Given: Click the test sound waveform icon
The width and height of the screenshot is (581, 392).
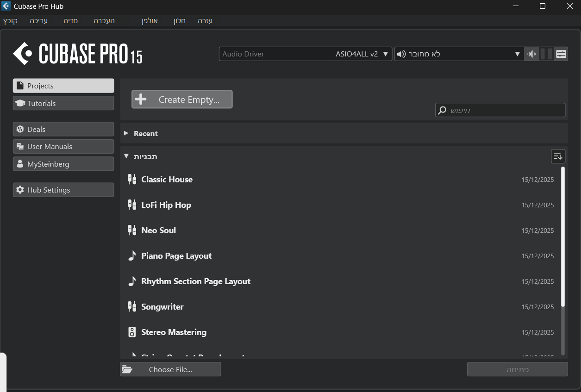Looking at the screenshot, I should click(531, 54).
